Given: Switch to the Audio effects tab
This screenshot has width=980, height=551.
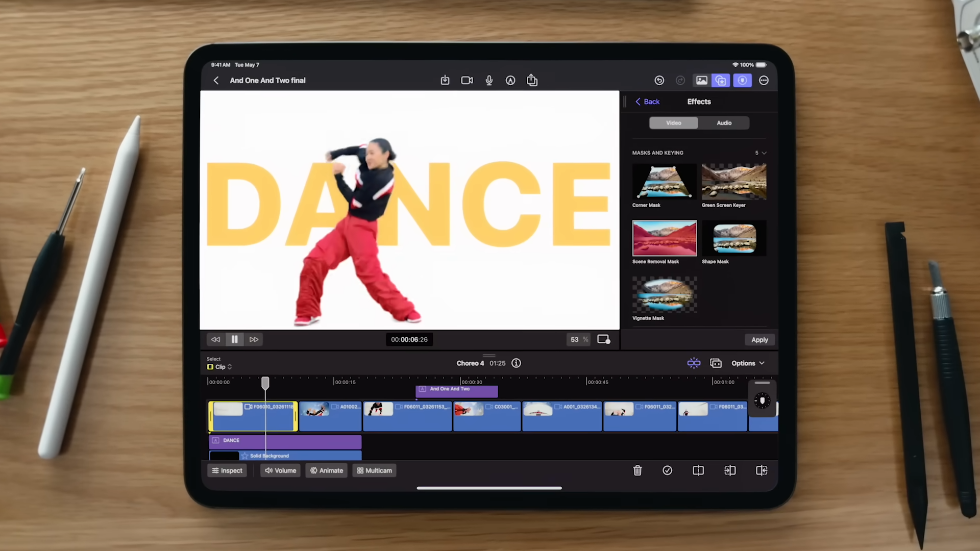Looking at the screenshot, I should pos(724,123).
